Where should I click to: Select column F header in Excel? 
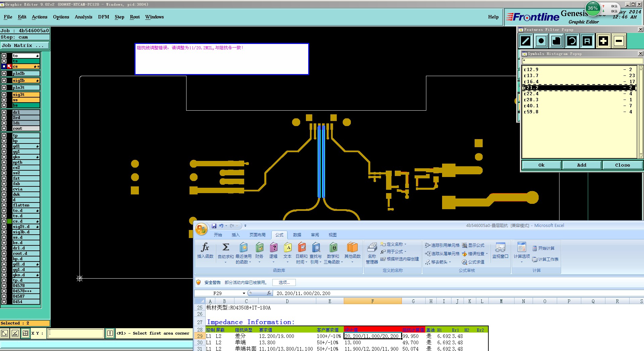373,301
